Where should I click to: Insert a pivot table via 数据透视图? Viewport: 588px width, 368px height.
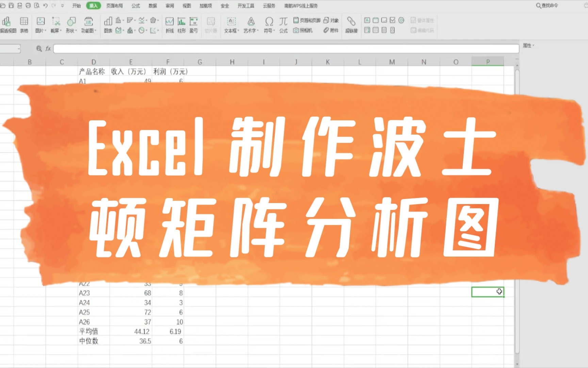(7, 25)
